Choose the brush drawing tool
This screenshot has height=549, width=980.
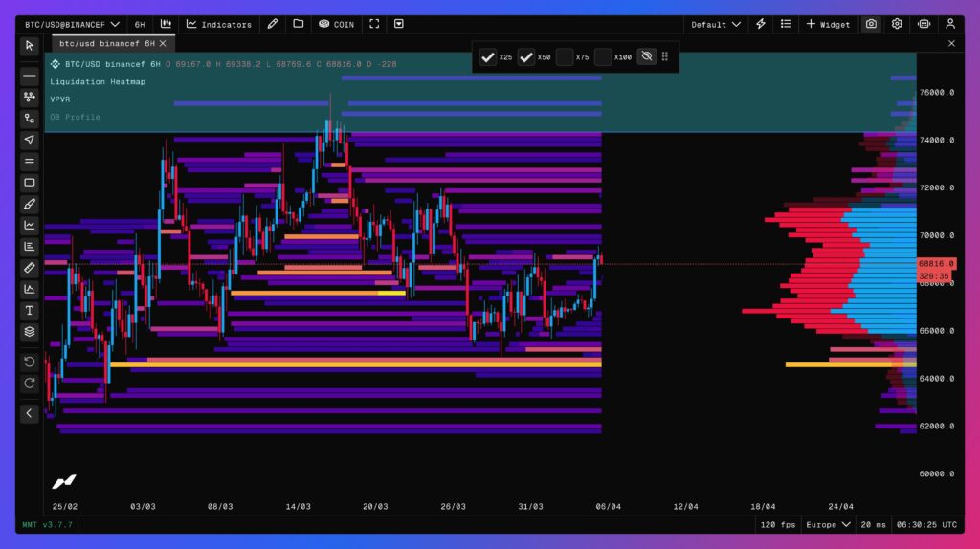30,204
